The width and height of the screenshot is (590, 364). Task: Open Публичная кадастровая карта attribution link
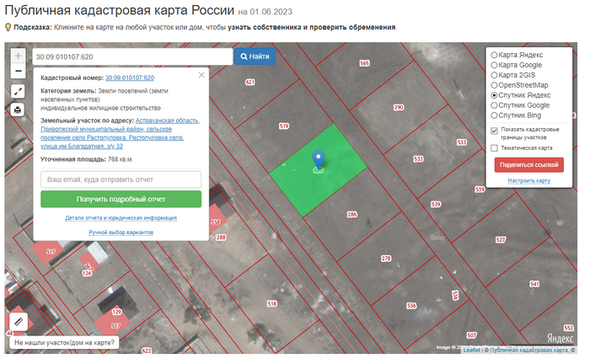click(529, 350)
